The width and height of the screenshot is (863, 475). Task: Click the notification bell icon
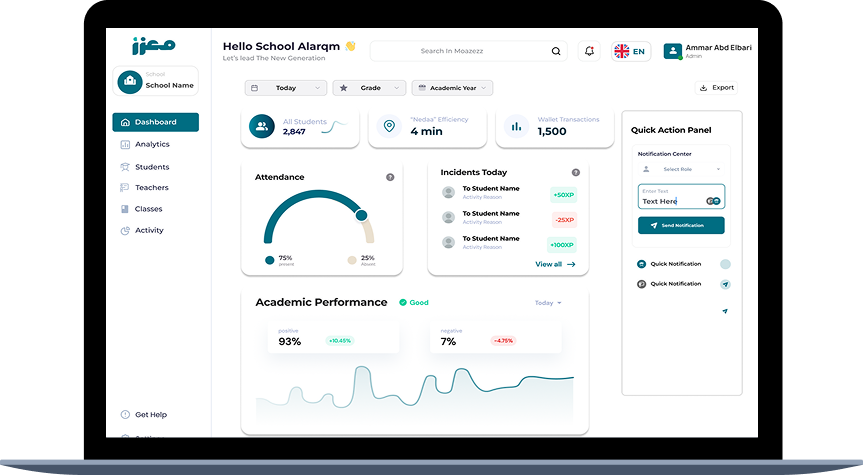pos(589,51)
